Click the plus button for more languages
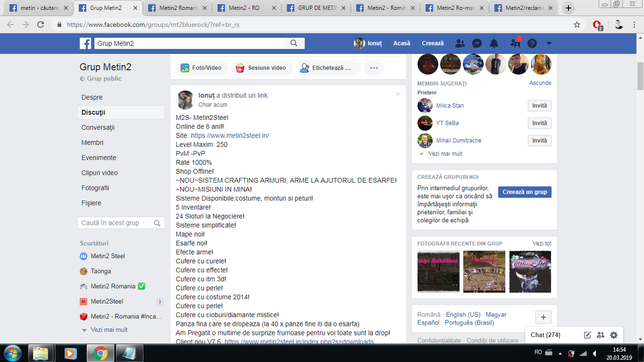This screenshot has height=362, width=644. (x=543, y=318)
